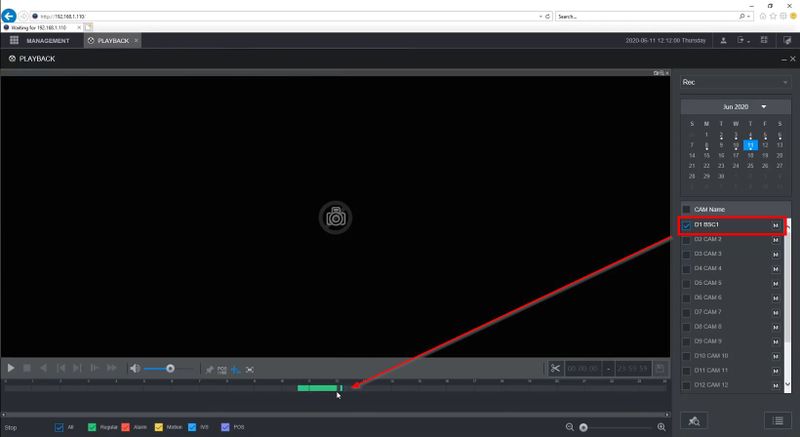Viewport: 800px width, 437px height.
Task: Click the blue sync playback icon
Action: pyautogui.click(x=236, y=370)
